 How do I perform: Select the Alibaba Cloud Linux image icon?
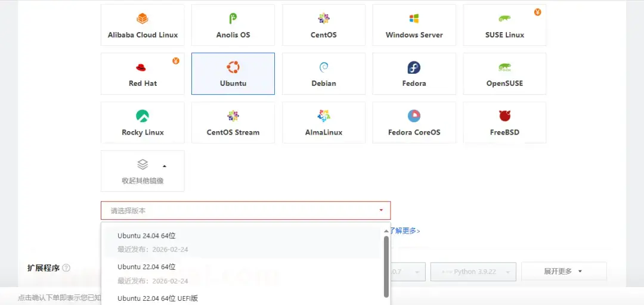click(143, 18)
